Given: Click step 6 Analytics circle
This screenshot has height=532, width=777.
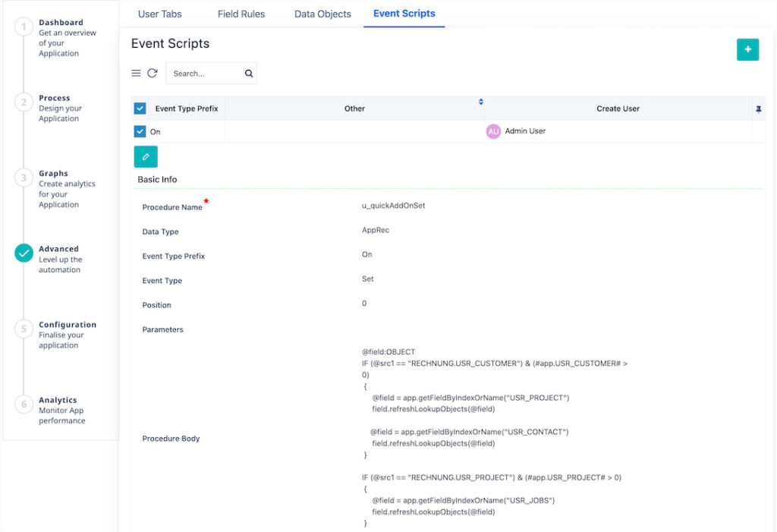Looking at the screenshot, I should 24,404.
